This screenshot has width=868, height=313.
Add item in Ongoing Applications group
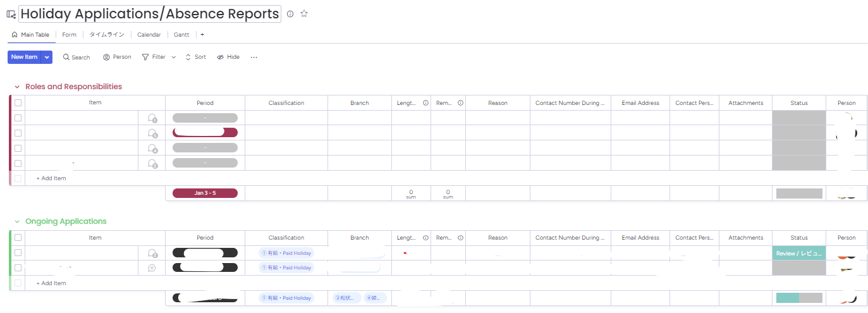51,283
